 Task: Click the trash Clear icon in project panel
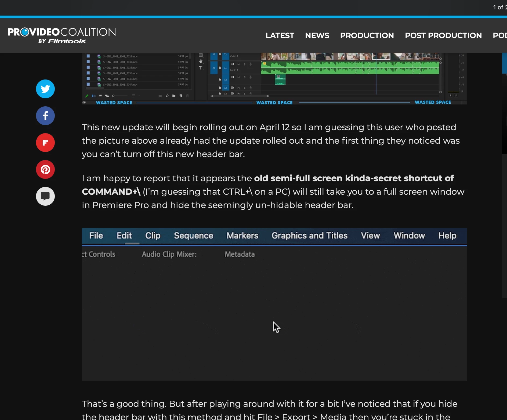click(x=187, y=96)
